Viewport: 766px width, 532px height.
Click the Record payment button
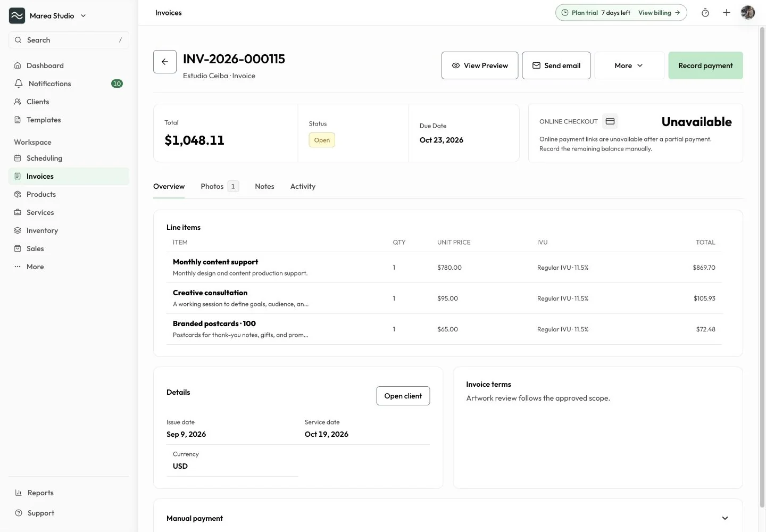(705, 65)
